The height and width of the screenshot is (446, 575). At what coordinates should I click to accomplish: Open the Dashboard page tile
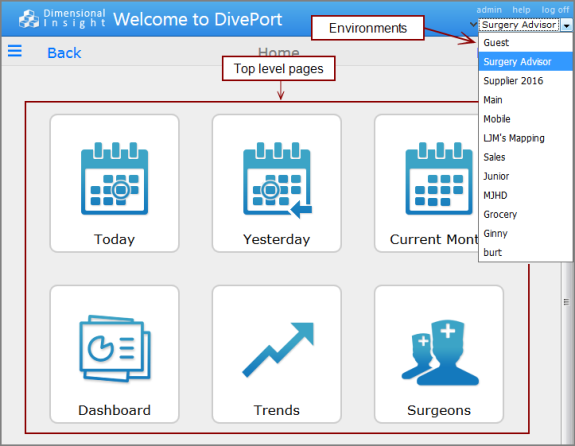114,354
